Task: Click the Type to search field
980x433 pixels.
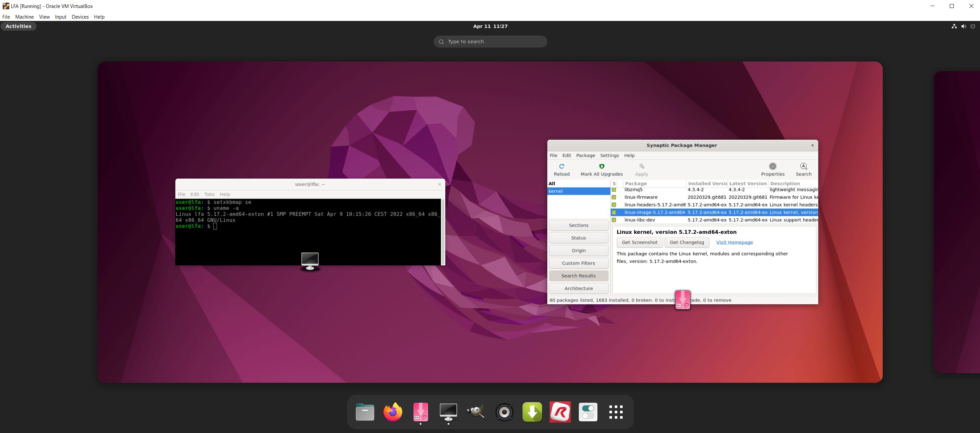Action: point(490,41)
